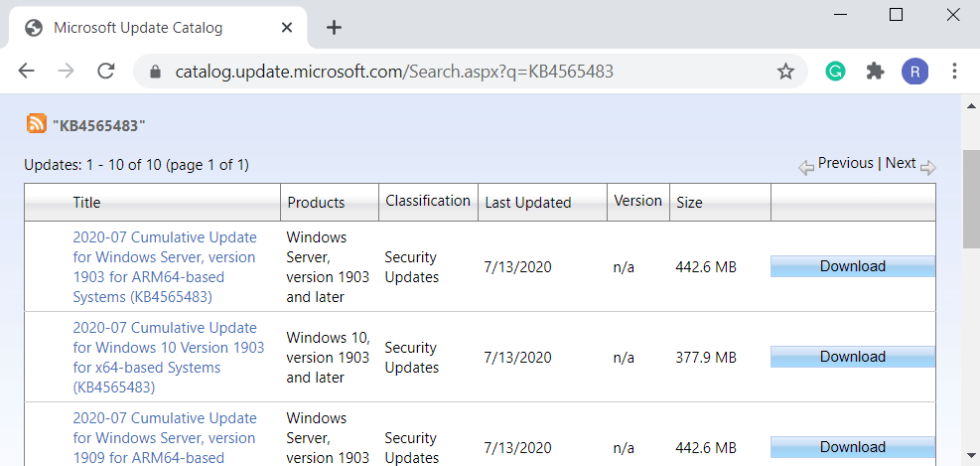Image resolution: width=980 pixels, height=466 pixels.
Task: Sort by the Title column header
Action: tap(86, 202)
